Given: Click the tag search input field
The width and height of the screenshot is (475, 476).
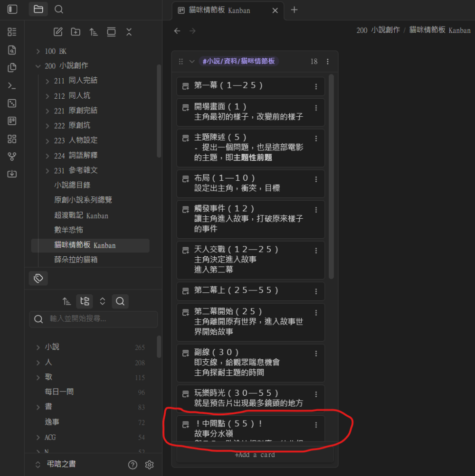Looking at the screenshot, I should pyautogui.click(x=94, y=319).
